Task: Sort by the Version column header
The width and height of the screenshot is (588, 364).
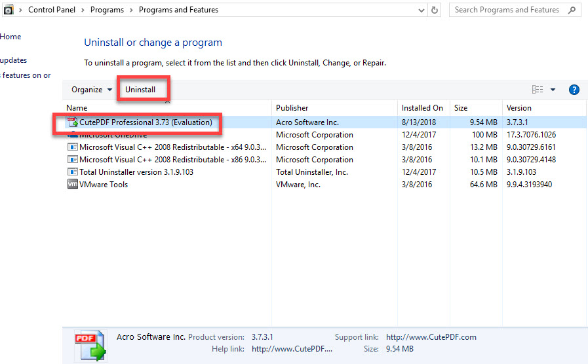Action: pyautogui.click(x=519, y=108)
